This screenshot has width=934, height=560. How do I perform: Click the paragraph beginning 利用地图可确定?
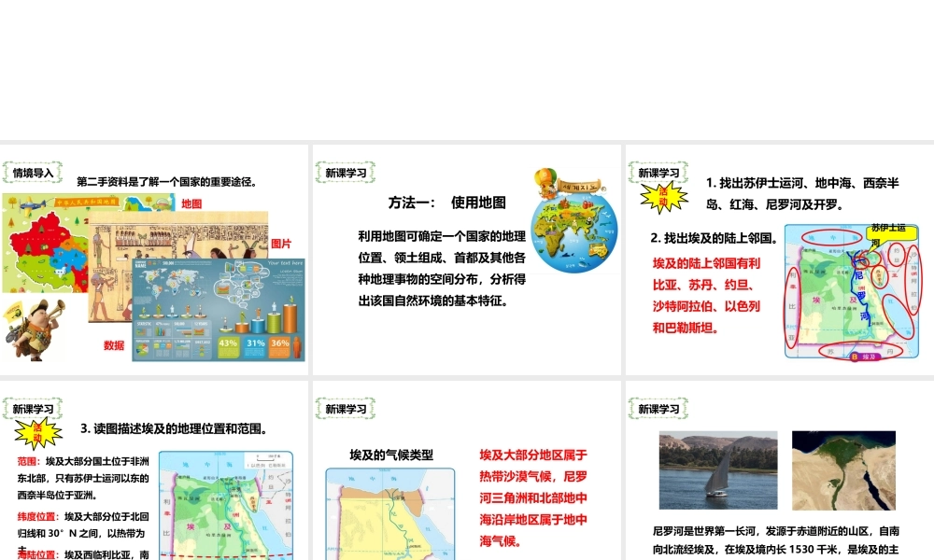[x=442, y=269]
